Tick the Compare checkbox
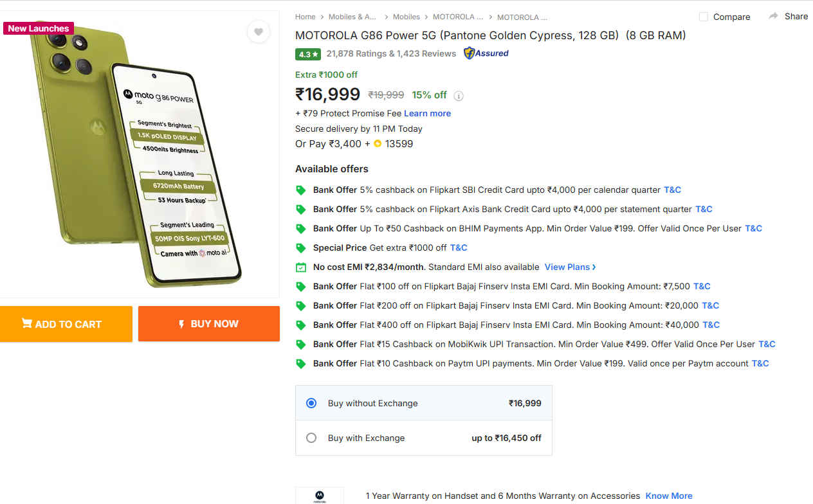This screenshot has width=813, height=504. pyautogui.click(x=704, y=17)
